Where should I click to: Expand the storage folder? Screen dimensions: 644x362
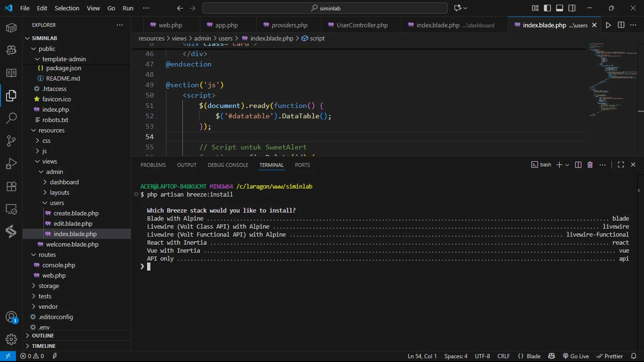(49, 286)
